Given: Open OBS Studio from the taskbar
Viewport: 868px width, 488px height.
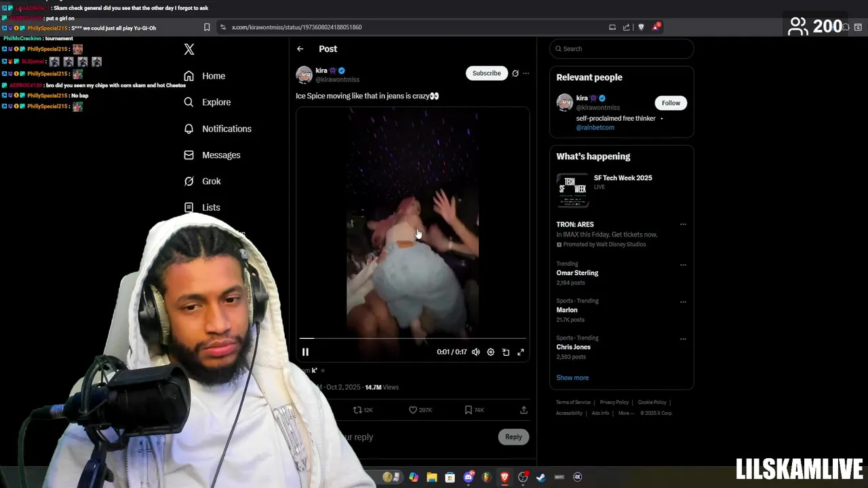Looking at the screenshot, I should 523,477.
